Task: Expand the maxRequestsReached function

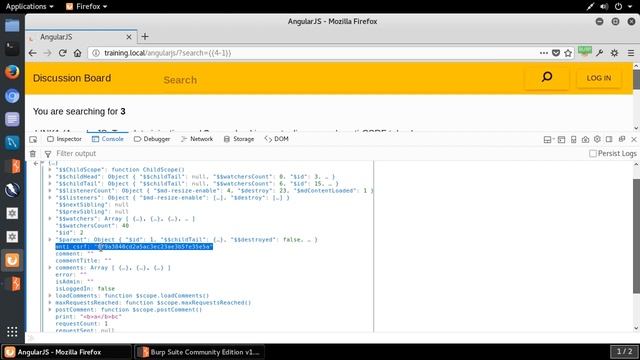Action: pyautogui.click(x=50, y=302)
